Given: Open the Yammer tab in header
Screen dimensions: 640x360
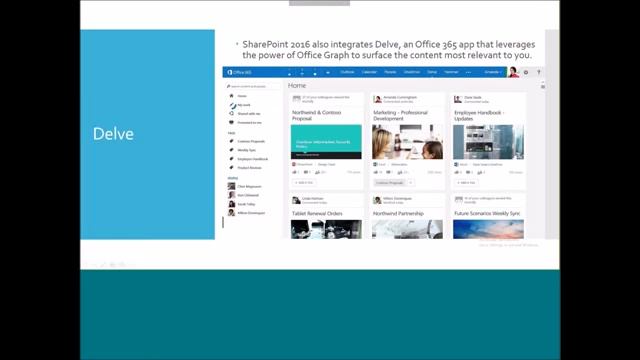Looking at the screenshot, I should pos(451,72).
